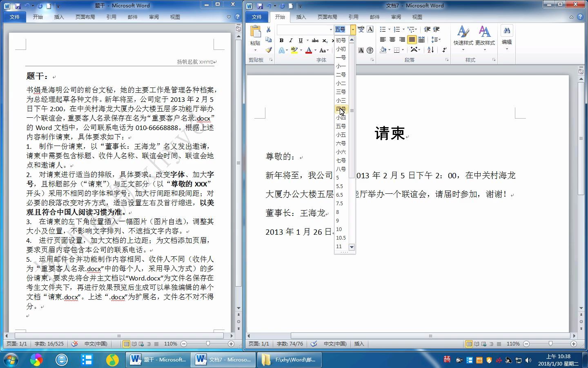Apply Bold formatting
This screenshot has width=588, height=368.
click(281, 40)
